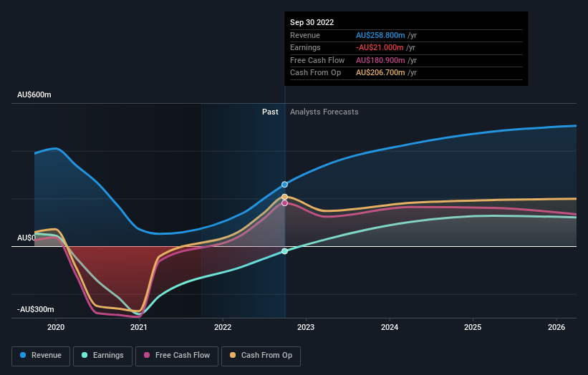Screen dimensions: 588x375
Task: Click the Cash From Op label in tooltip
Action: click(x=315, y=73)
